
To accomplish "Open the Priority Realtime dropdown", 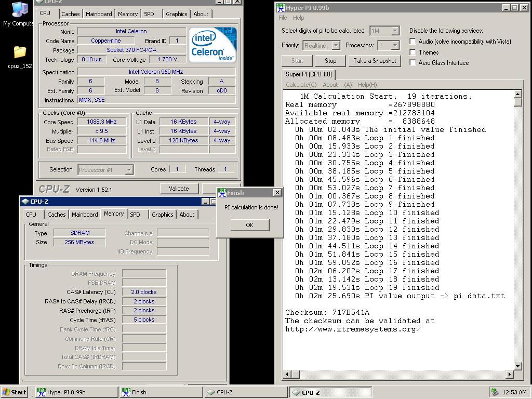I will click(x=336, y=45).
